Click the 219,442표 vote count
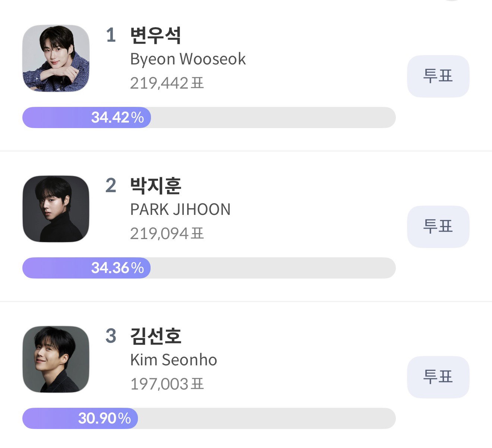 [x=167, y=83]
